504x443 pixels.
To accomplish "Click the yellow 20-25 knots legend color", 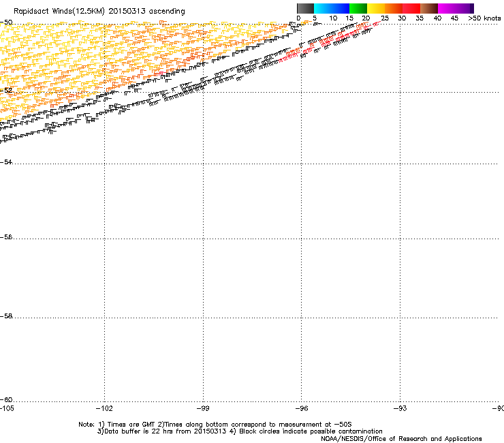I will click(x=376, y=8).
